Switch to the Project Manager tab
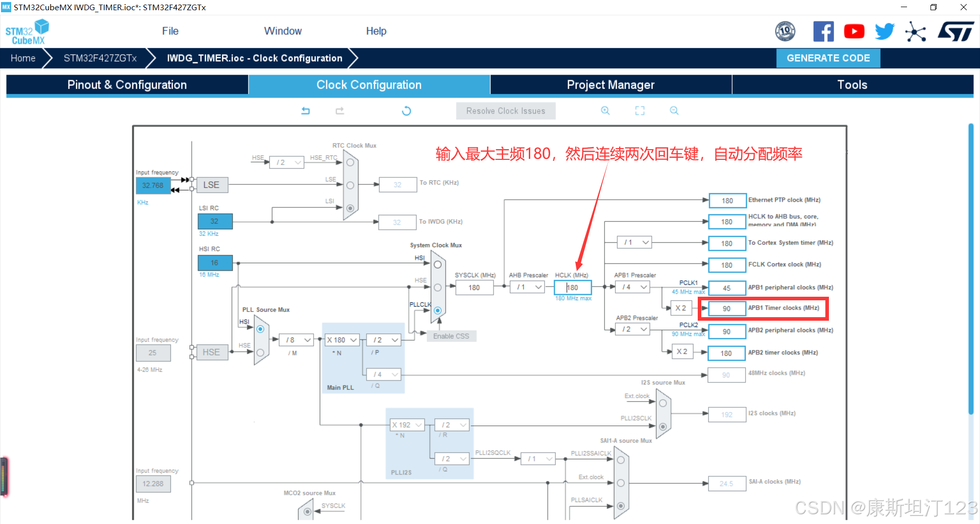Screen dimensions: 980x524 coord(610,84)
